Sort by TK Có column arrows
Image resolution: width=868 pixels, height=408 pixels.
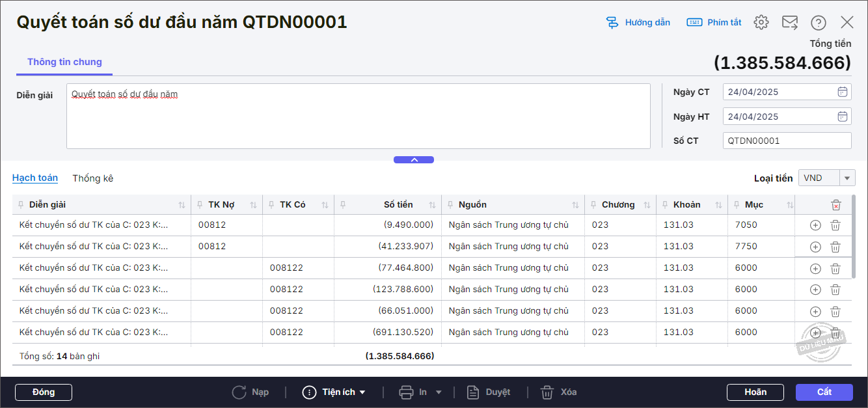point(325,205)
